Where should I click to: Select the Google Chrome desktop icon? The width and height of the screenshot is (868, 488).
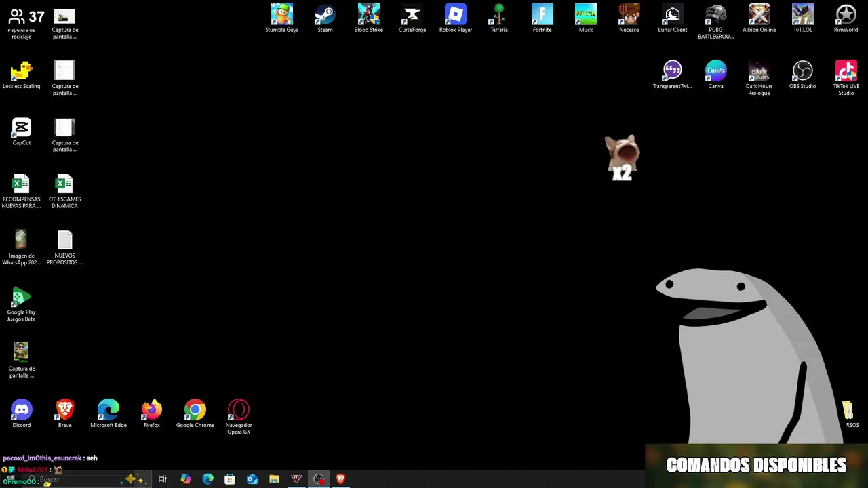[x=195, y=414]
